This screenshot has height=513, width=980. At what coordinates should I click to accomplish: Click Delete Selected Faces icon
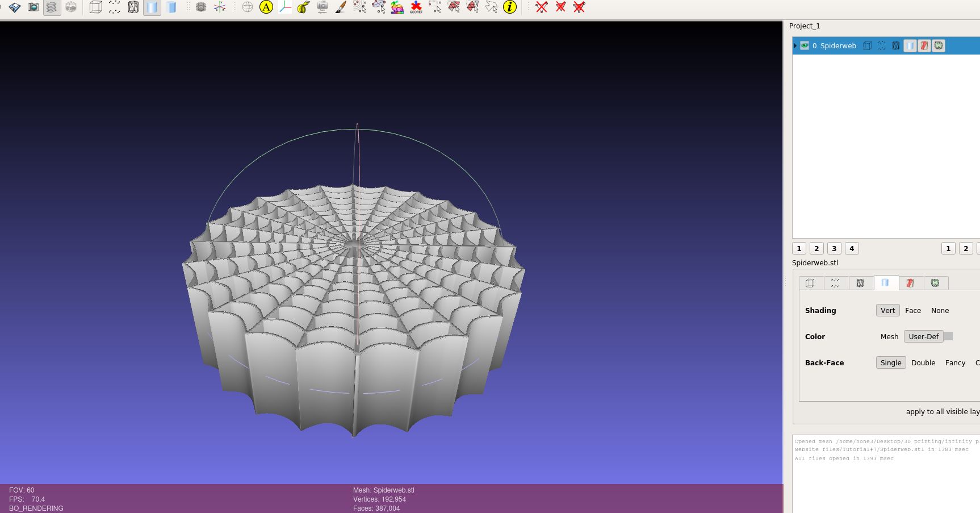pyautogui.click(x=560, y=7)
